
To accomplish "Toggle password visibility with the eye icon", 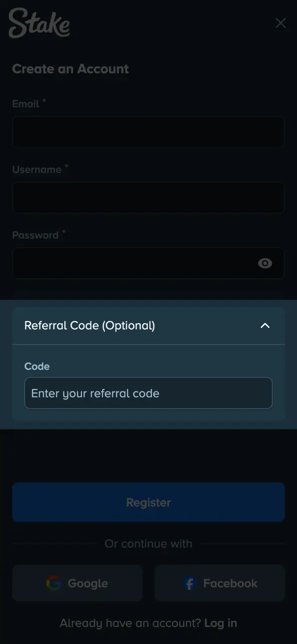I will [265, 263].
